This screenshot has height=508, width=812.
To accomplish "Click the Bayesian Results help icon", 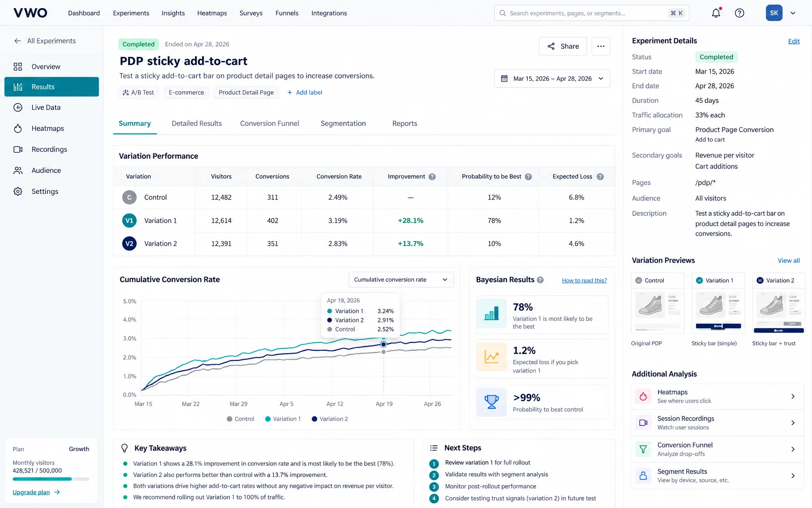I will pyautogui.click(x=540, y=280).
